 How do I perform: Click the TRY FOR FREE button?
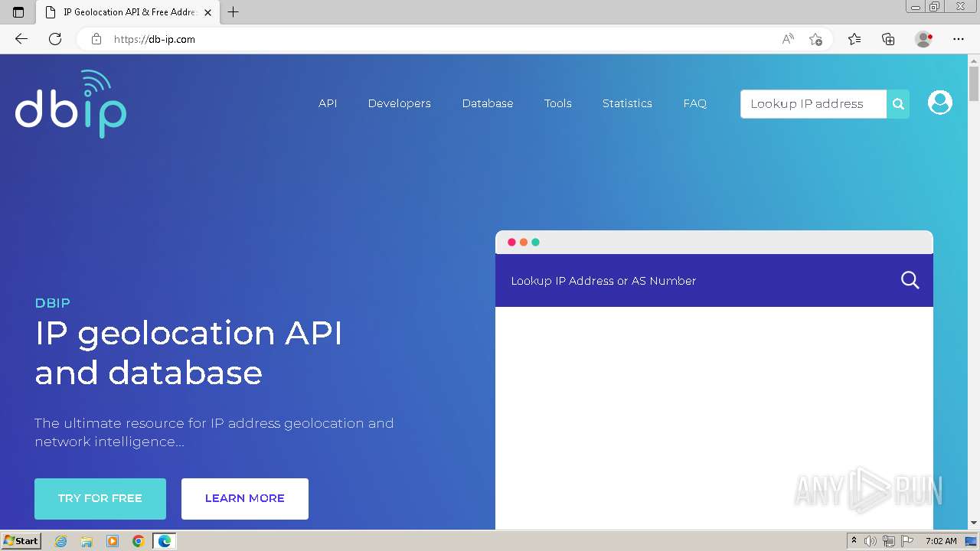click(100, 498)
